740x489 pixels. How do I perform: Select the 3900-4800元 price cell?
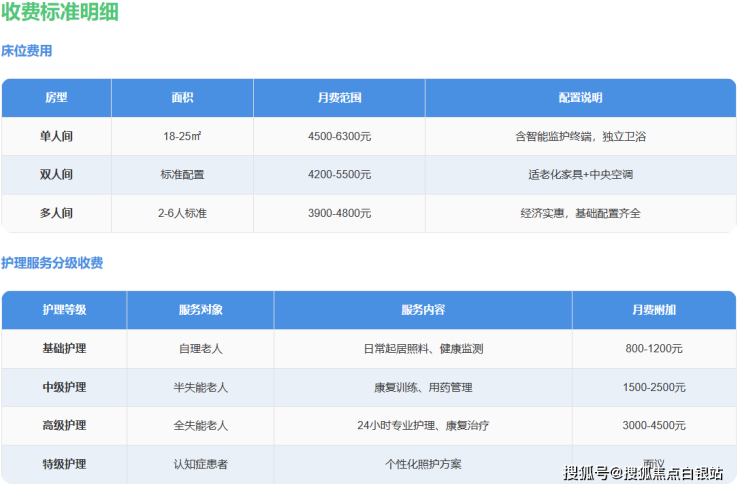coord(339,213)
